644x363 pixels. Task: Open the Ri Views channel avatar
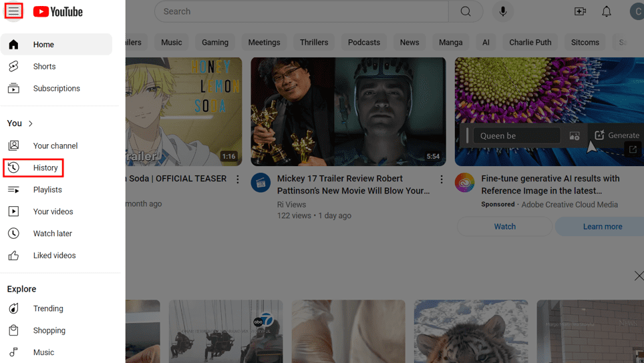[x=261, y=183]
